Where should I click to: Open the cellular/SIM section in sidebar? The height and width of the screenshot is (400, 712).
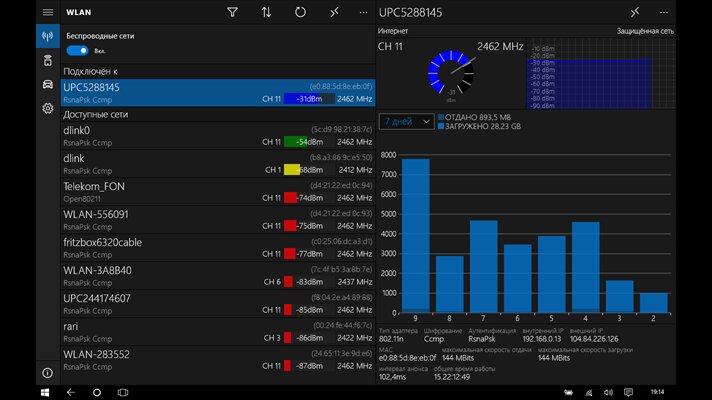(46, 60)
